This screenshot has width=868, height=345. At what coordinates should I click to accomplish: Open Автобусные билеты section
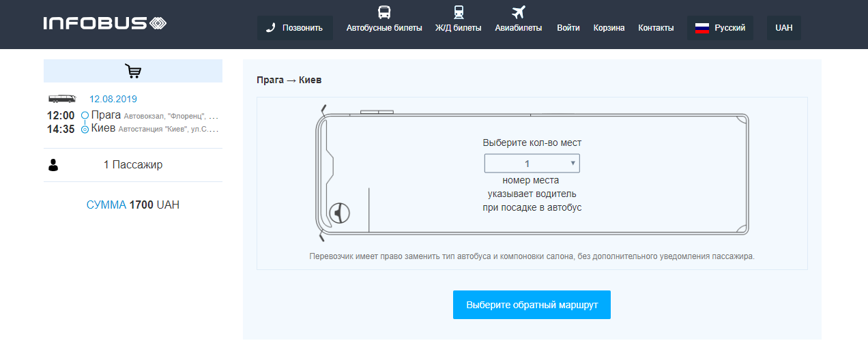pos(384,28)
